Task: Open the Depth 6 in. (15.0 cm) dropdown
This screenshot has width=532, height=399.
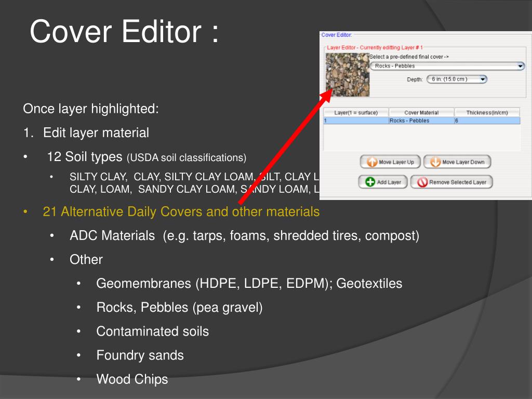Action: tap(457, 79)
